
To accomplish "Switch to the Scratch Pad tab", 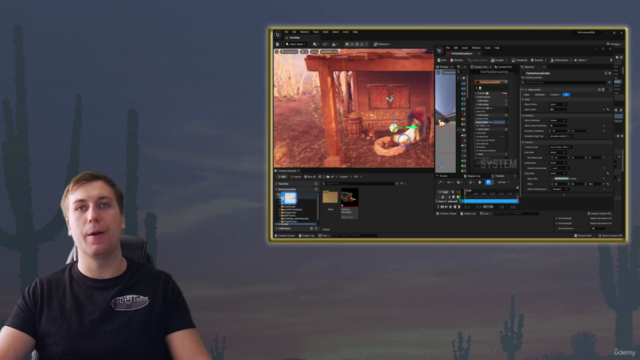I will 503,67.
